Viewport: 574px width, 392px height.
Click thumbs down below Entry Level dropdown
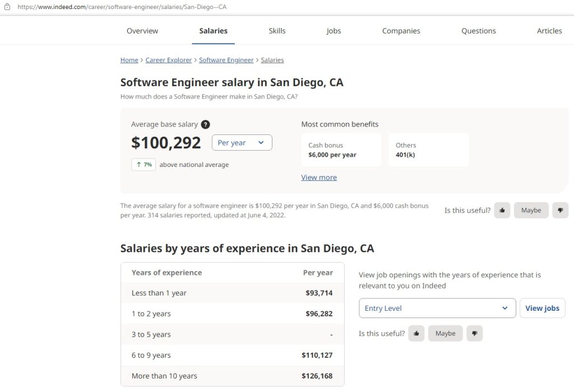pyautogui.click(x=474, y=334)
